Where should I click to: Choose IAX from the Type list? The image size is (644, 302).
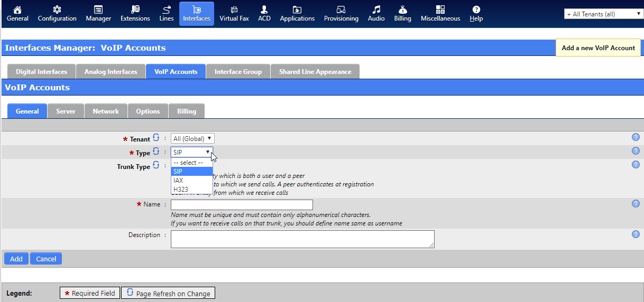[x=178, y=181]
